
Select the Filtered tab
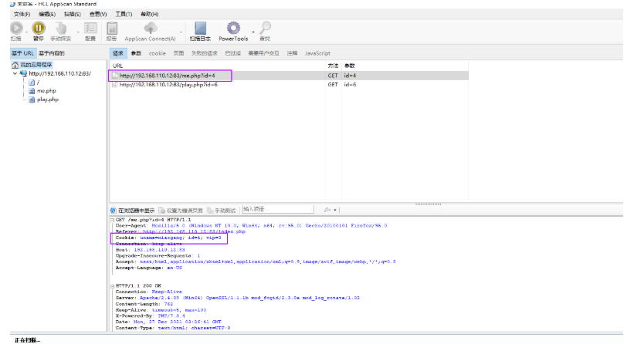(x=233, y=53)
